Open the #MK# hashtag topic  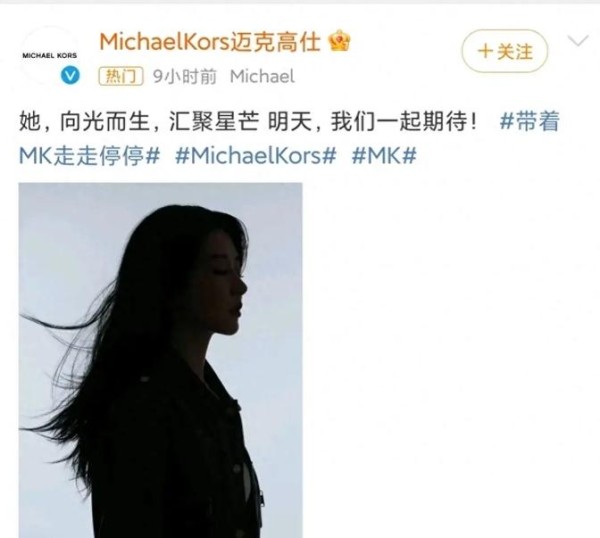pos(384,156)
